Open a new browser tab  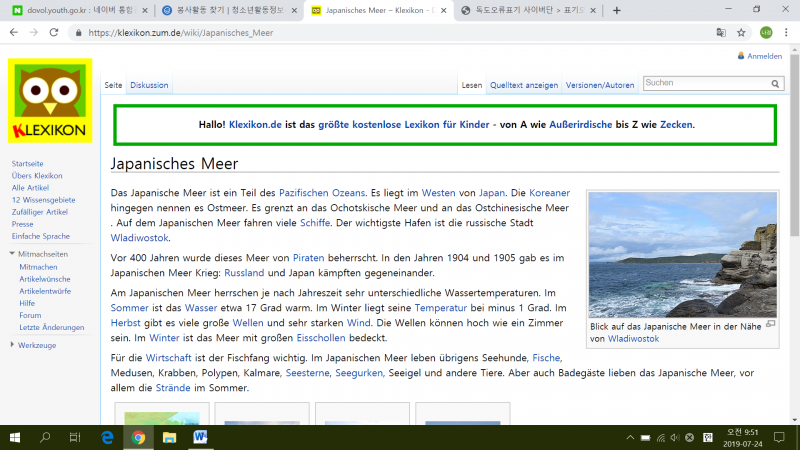616,10
